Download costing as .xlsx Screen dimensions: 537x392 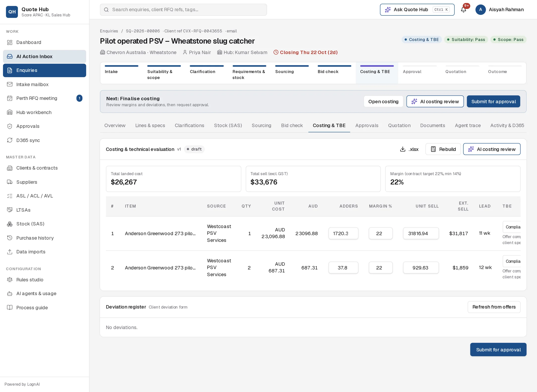[x=409, y=149]
